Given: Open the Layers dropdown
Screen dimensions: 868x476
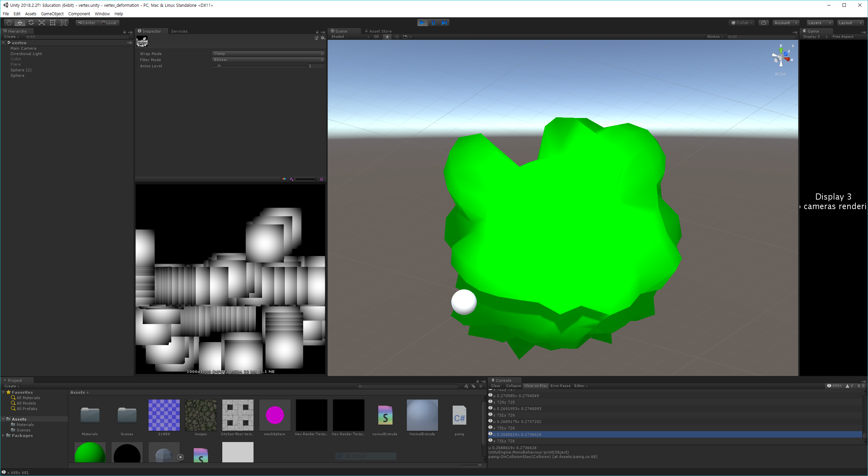Looking at the screenshot, I should coord(820,23).
